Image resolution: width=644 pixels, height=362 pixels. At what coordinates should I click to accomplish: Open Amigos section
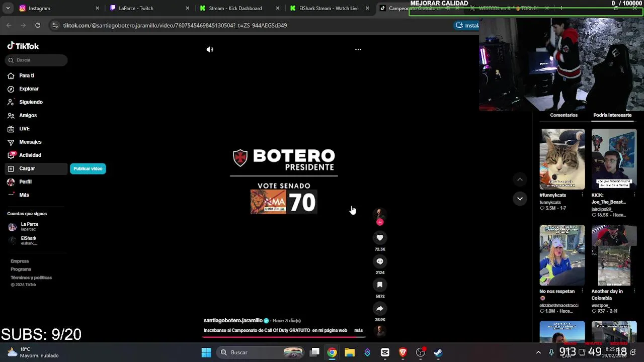(28, 115)
